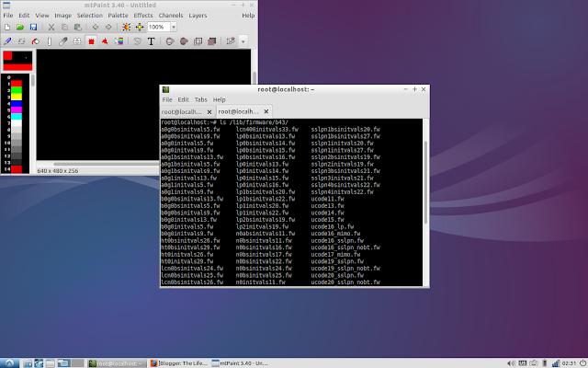Open the Effects menu in mtPaint

143,16
